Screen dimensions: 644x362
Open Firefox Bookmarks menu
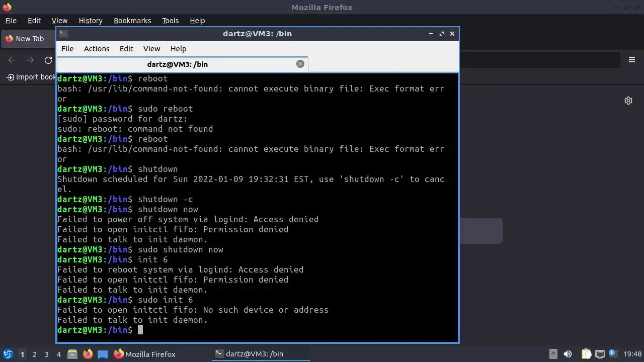[x=132, y=21]
